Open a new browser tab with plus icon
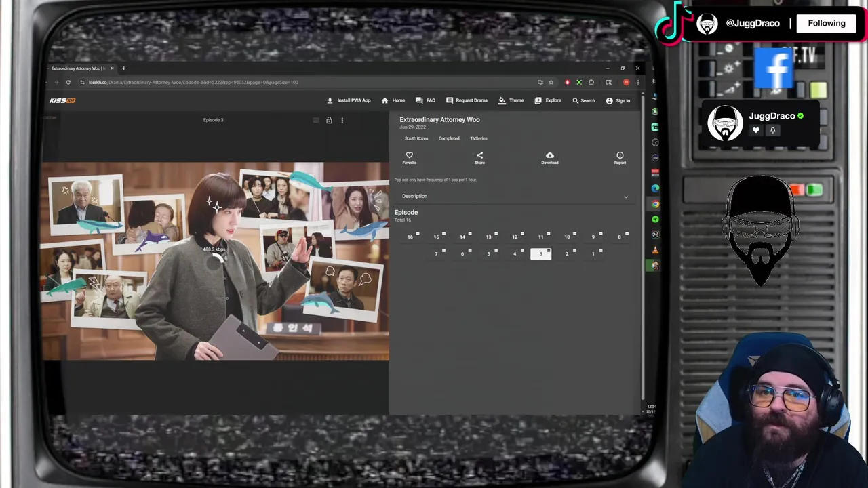 point(123,68)
